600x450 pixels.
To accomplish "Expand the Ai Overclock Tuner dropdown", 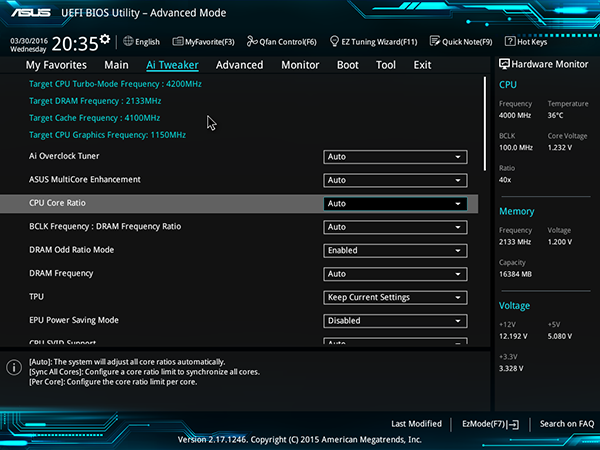I will [395, 157].
